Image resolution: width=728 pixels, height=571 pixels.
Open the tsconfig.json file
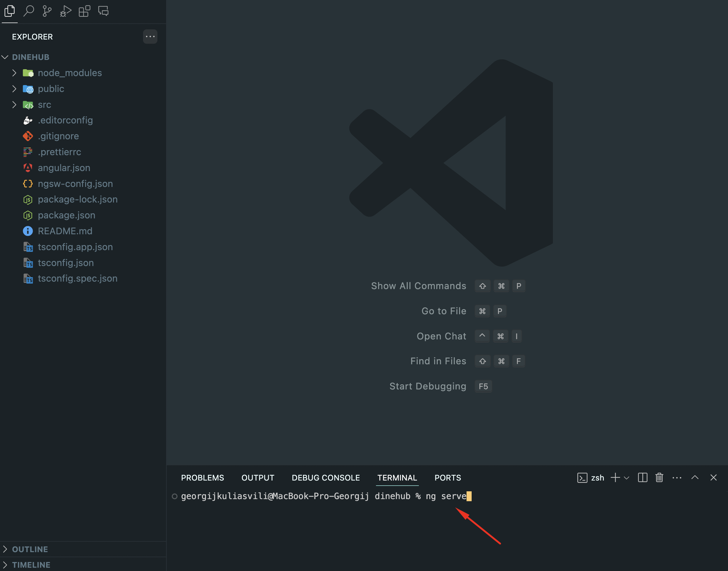(83, 263)
